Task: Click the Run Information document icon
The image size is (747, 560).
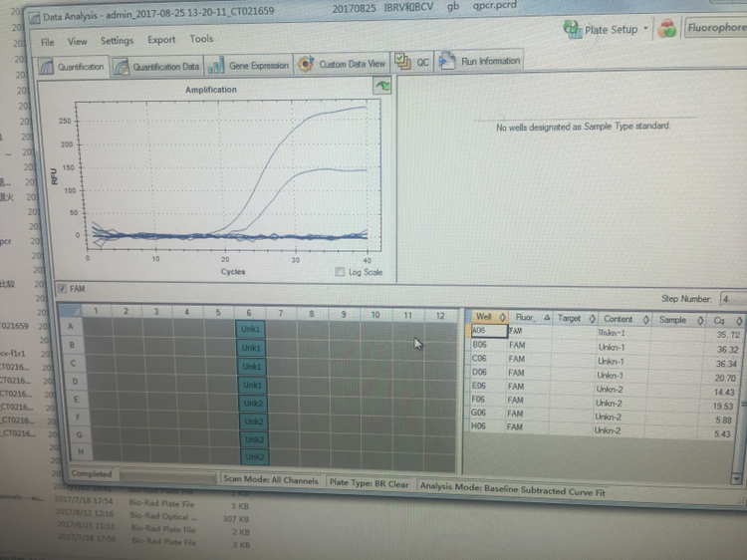Action: [447, 61]
